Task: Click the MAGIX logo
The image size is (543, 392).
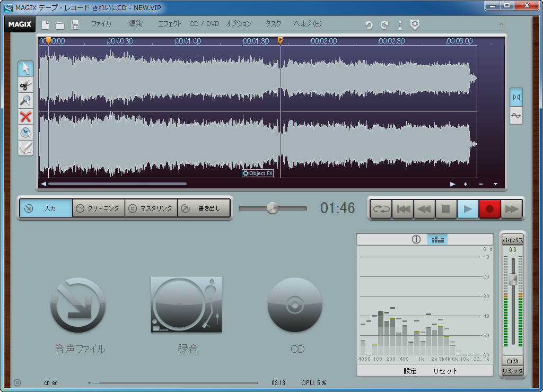Action: [20, 24]
